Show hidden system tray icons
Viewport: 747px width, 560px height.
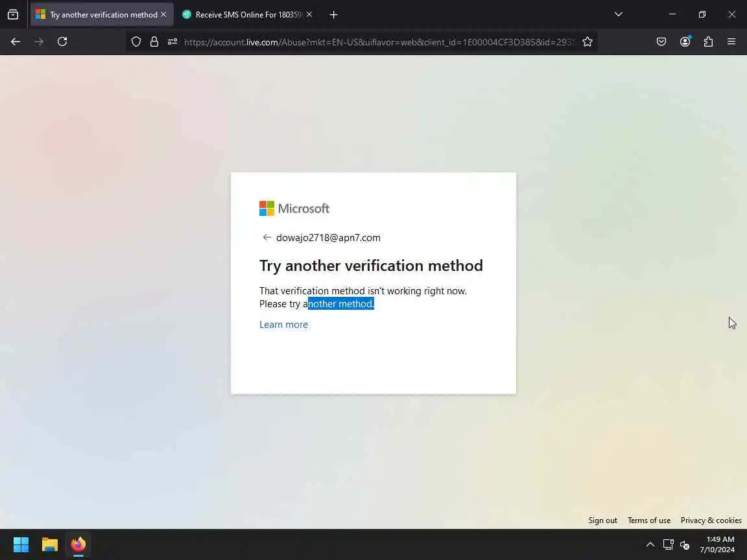(650, 544)
